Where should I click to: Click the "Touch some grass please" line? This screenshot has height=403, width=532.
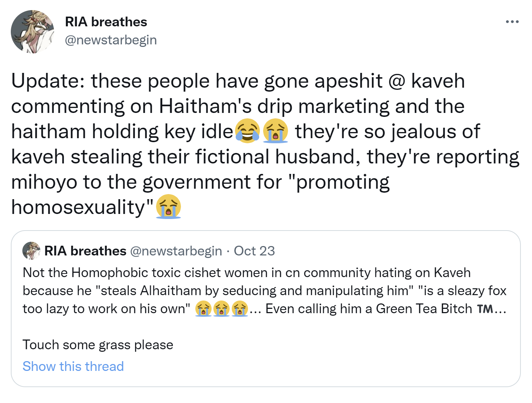(x=98, y=345)
